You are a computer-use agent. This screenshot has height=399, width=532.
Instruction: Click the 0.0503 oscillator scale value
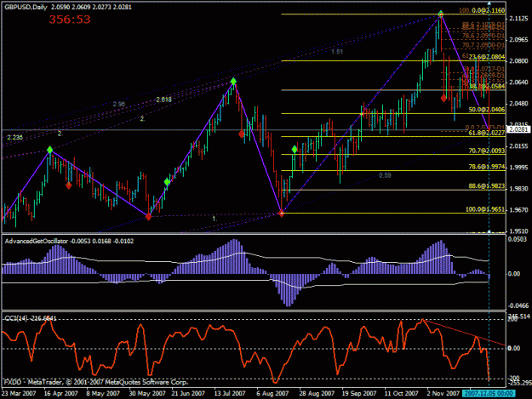coord(518,239)
